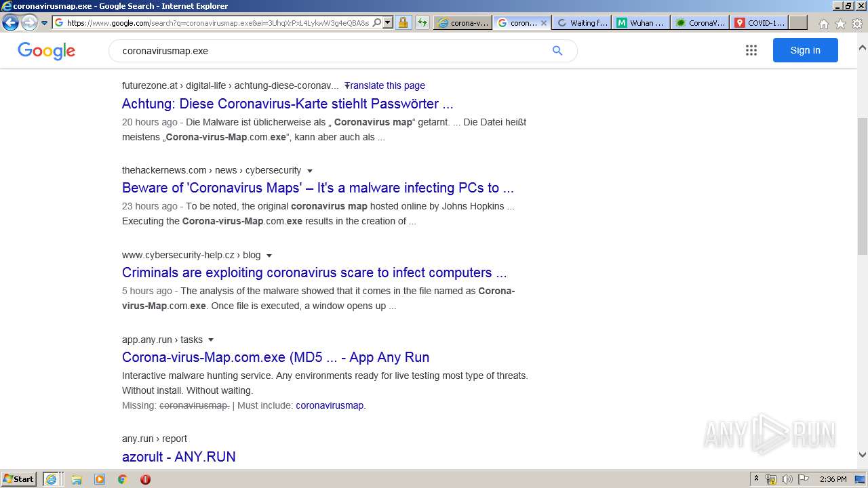Open Beware of 'Coronavirus Maps' result
This screenshot has width=868, height=488.
pyautogui.click(x=318, y=188)
